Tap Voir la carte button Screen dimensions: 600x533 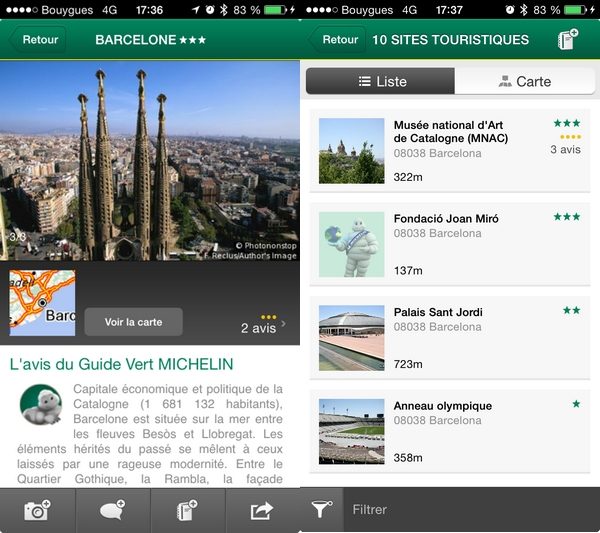click(133, 322)
